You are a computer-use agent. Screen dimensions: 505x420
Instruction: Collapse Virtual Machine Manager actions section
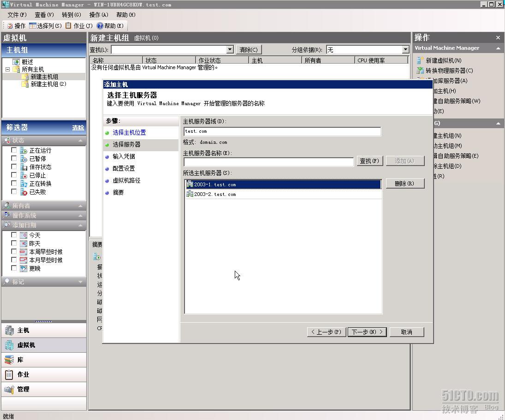498,48
